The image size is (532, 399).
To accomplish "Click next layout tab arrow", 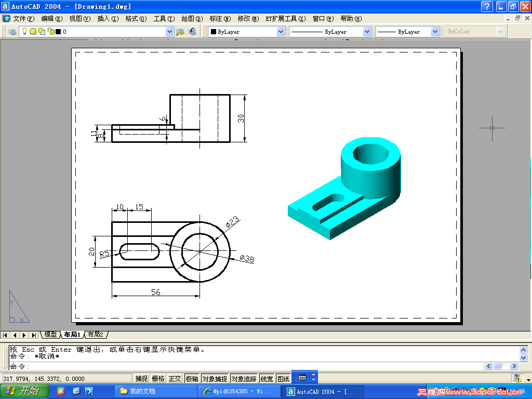I will coord(24,335).
